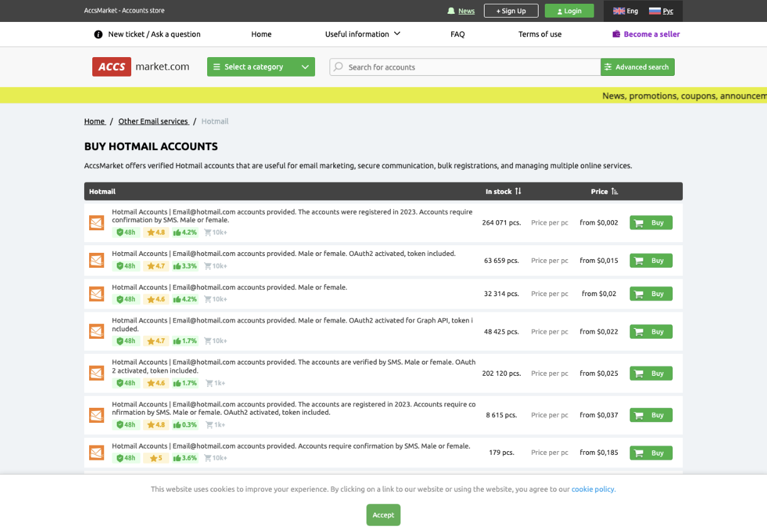Expand the Useful information menu
Viewport: 767px width, 532px height.
pos(363,34)
